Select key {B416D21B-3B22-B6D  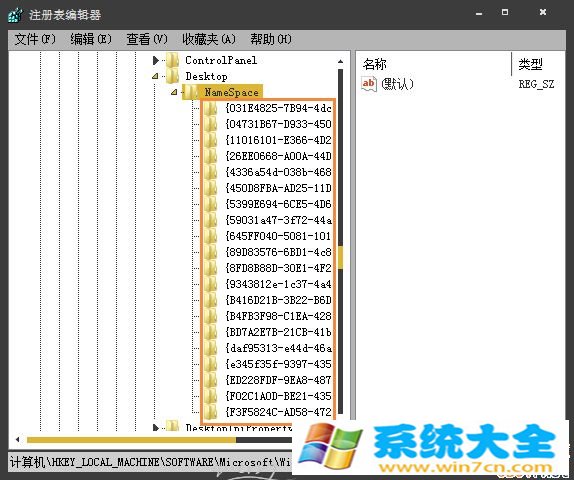pyautogui.click(x=279, y=300)
